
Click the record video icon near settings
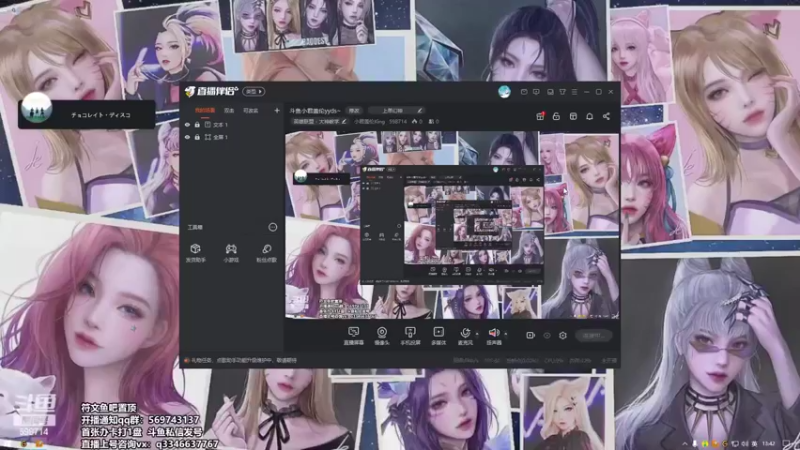[530, 335]
